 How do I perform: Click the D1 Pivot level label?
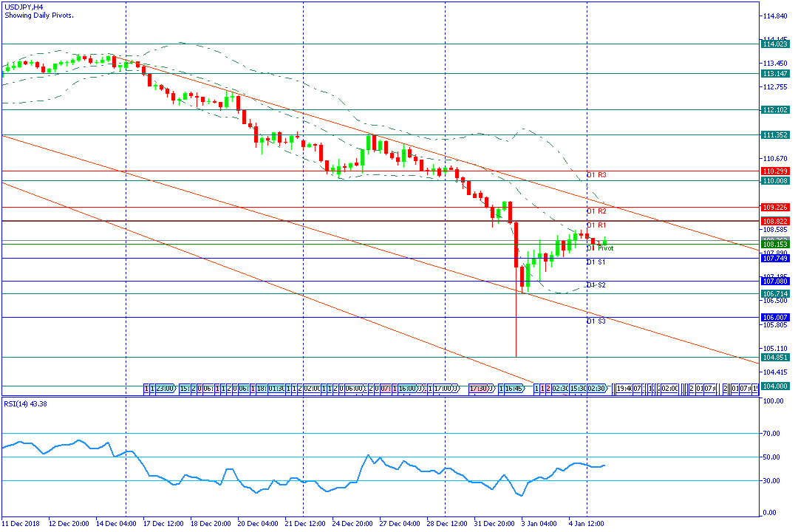click(x=600, y=248)
